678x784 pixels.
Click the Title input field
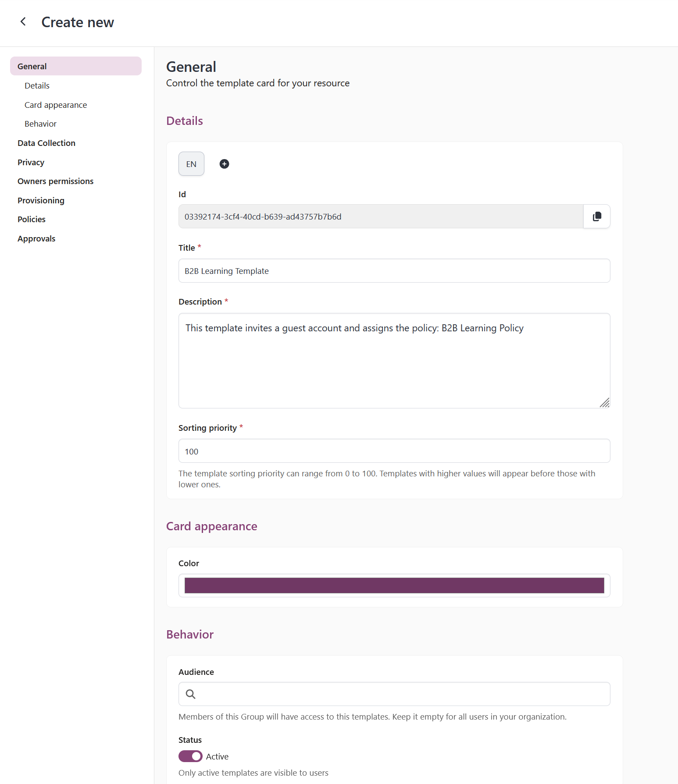click(x=394, y=270)
